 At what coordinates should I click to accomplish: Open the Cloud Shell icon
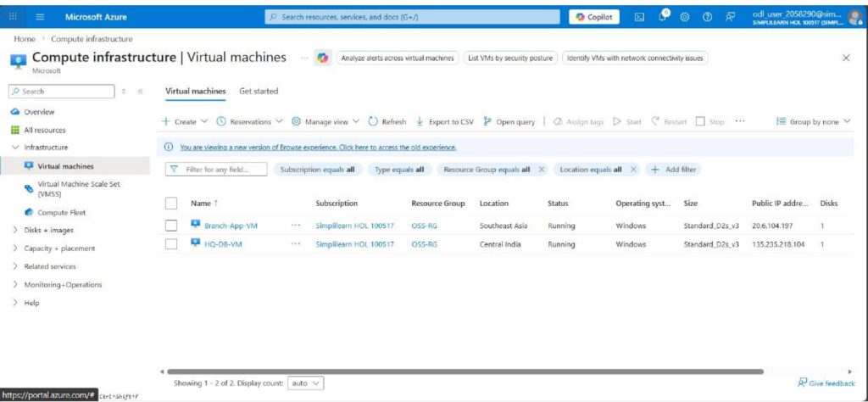pos(639,17)
